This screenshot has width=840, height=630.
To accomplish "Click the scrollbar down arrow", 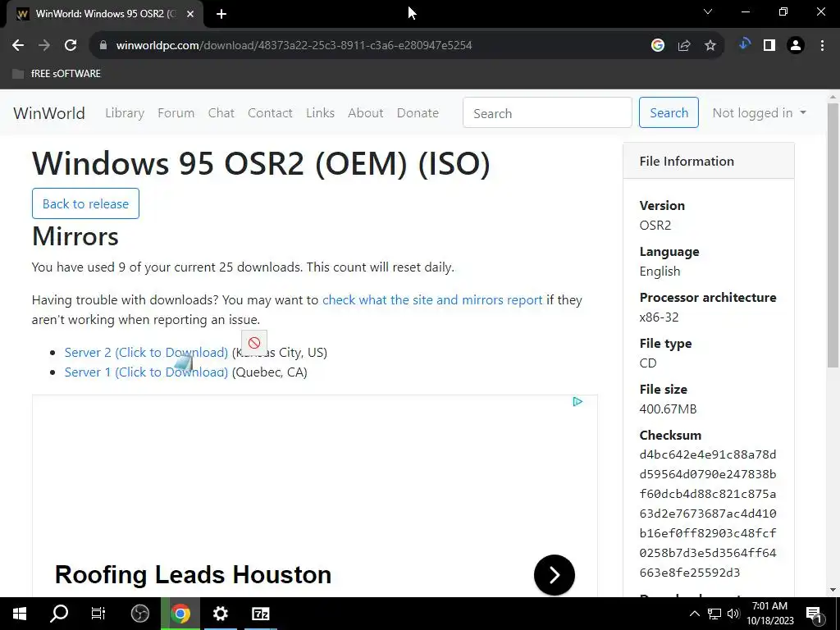I will pos(833,590).
